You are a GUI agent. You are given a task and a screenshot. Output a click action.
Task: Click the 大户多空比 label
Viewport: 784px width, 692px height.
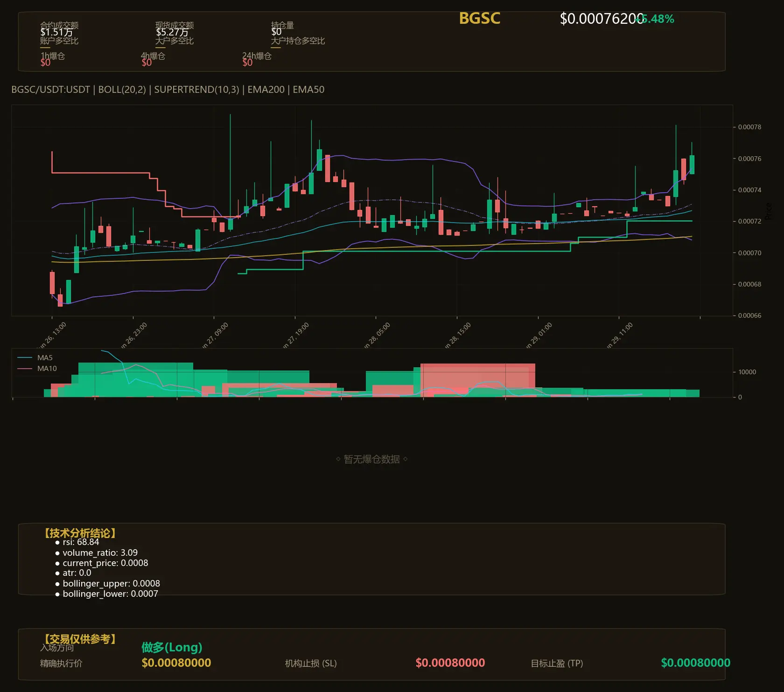click(x=175, y=41)
